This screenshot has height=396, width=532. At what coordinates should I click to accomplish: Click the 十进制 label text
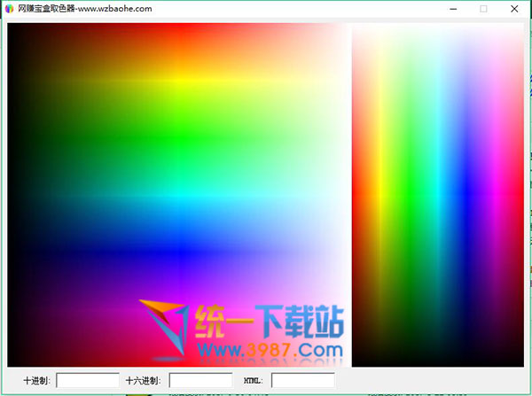click(36, 381)
